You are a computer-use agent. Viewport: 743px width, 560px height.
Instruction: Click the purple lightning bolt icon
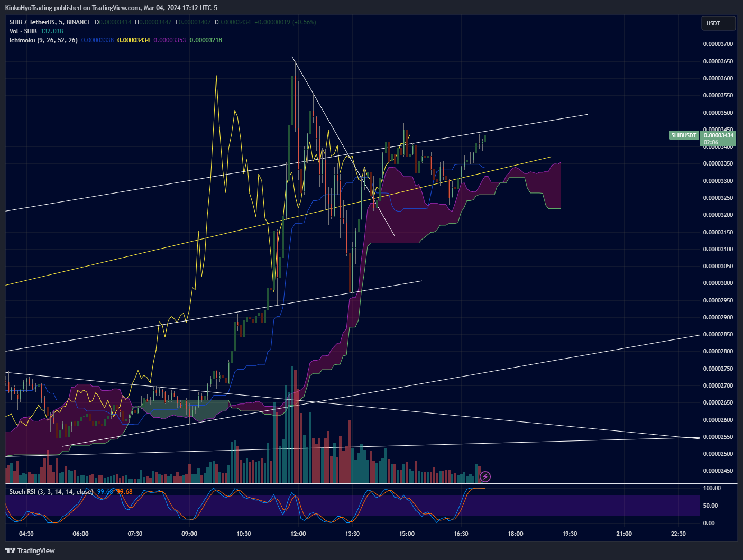[485, 477]
